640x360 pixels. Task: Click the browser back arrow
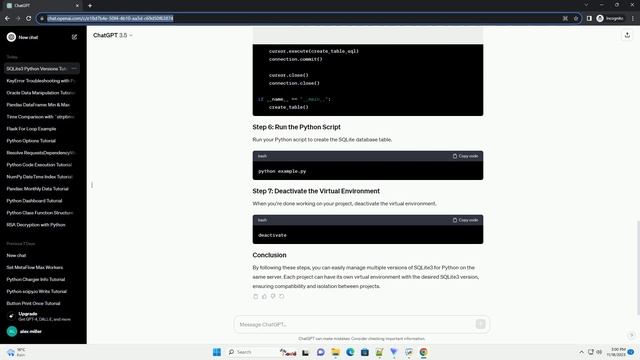pos(7,18)
